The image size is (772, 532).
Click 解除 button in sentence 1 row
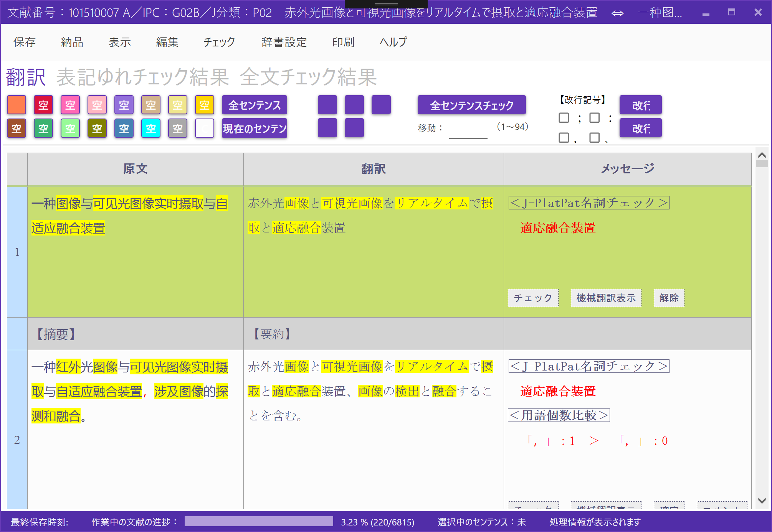click(669, 298)
